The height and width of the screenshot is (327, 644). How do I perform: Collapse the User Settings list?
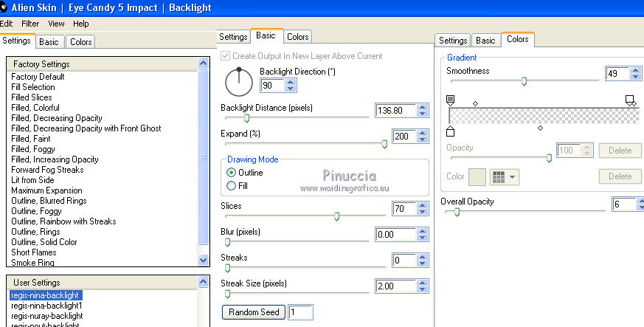coord(204,282)
